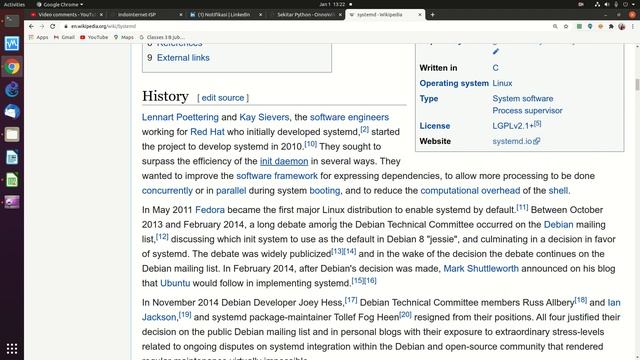The width and height of the screenshot is (640, 360).
Task: Open Google Chrome from the dock
Action: tap(12, 67)
